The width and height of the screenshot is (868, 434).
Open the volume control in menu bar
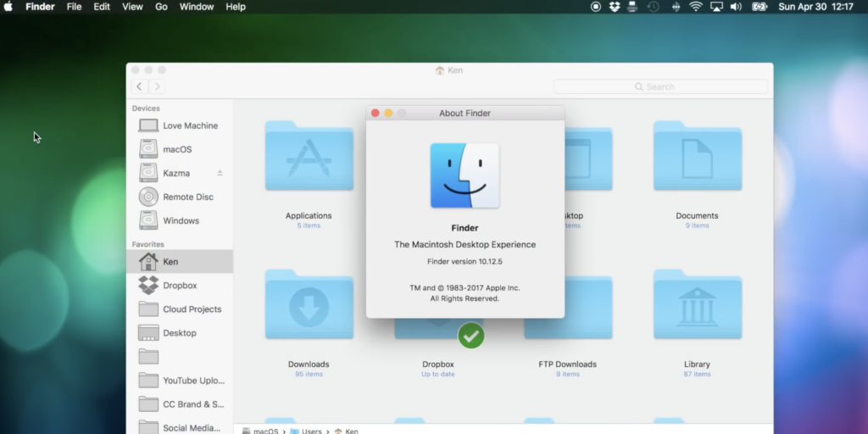pos(736,7)
